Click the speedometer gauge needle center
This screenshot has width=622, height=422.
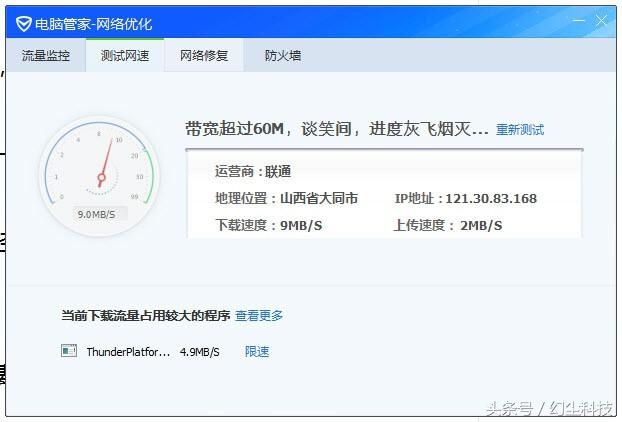(101, 179)
